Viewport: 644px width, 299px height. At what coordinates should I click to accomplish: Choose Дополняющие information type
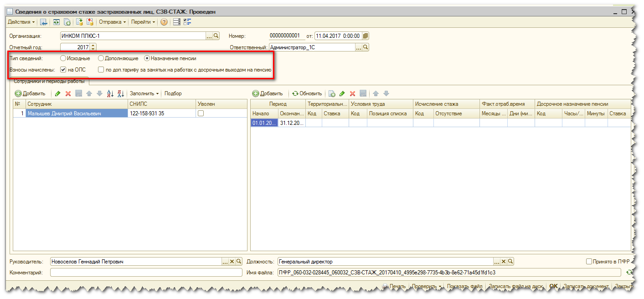[x=101, y=58]
